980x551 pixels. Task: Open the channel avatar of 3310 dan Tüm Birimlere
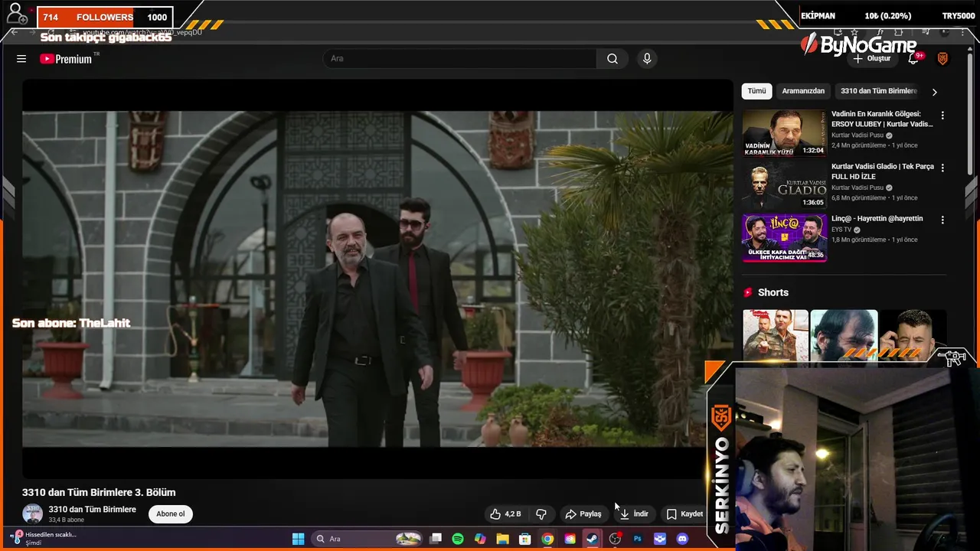pos(33,514)
